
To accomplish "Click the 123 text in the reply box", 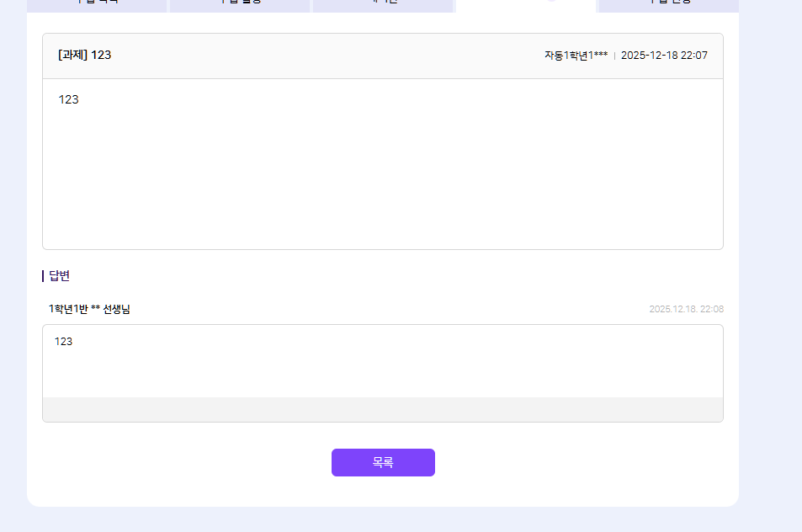I will 63,342.
